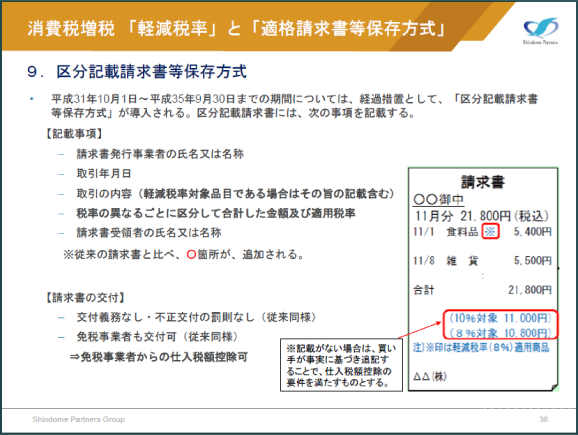
Task: Click the (10%対象 11,000円) line
Action: coord(500,318)
